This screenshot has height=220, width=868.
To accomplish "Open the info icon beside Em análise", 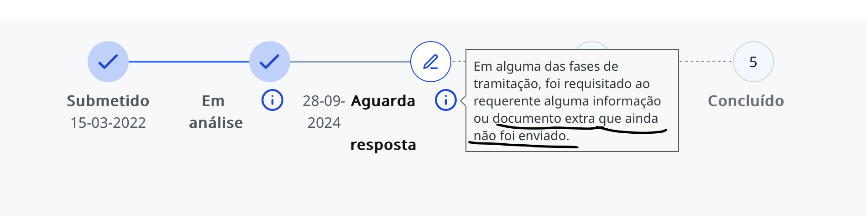I will pyautogui.click(x=272, y=100).
